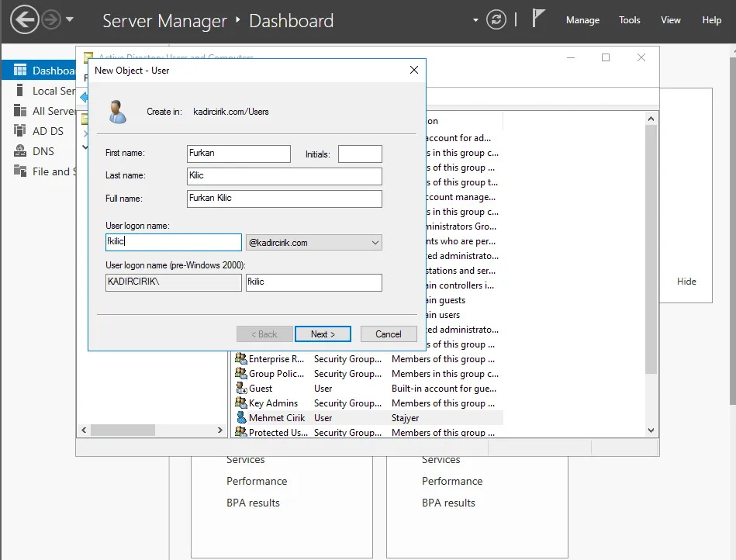
Task: Click the tree pane right scroll arrow
Action: (219, 430)
